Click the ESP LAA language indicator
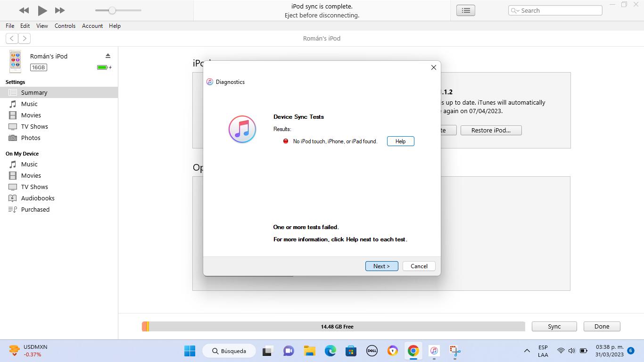This screenshot has width=644, height=362. (543, 351)
